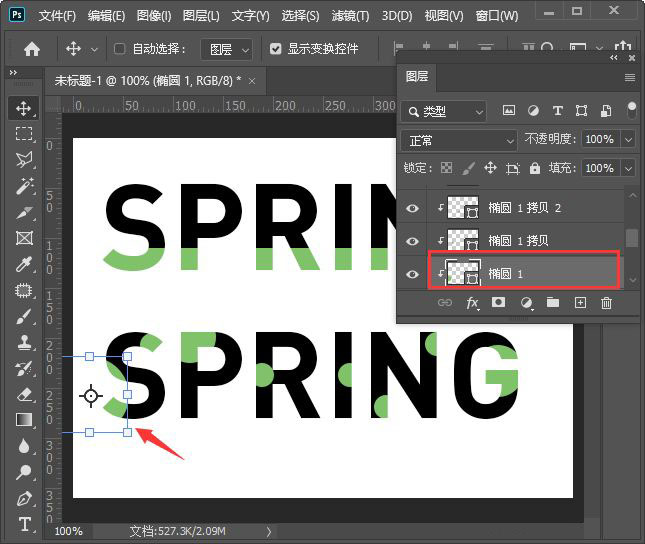Open the 图层(L) menu
645x544 pixels.
tap(201, 16)
